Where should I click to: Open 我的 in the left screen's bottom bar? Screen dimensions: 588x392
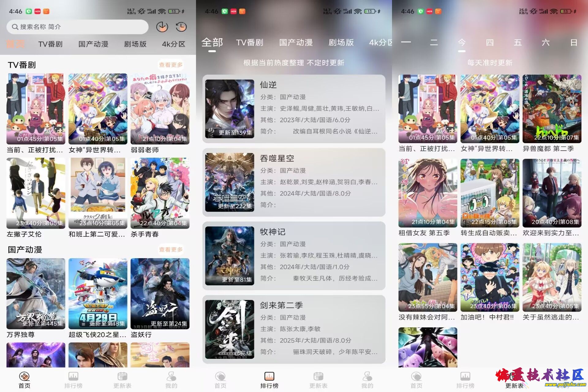[x=171, y=380]
